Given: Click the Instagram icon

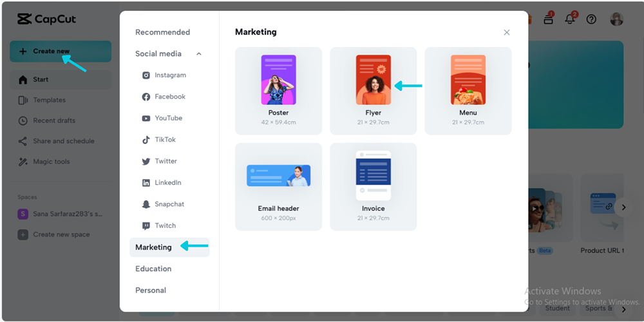Looking at the screenshot, I should [x=146, y=75].
